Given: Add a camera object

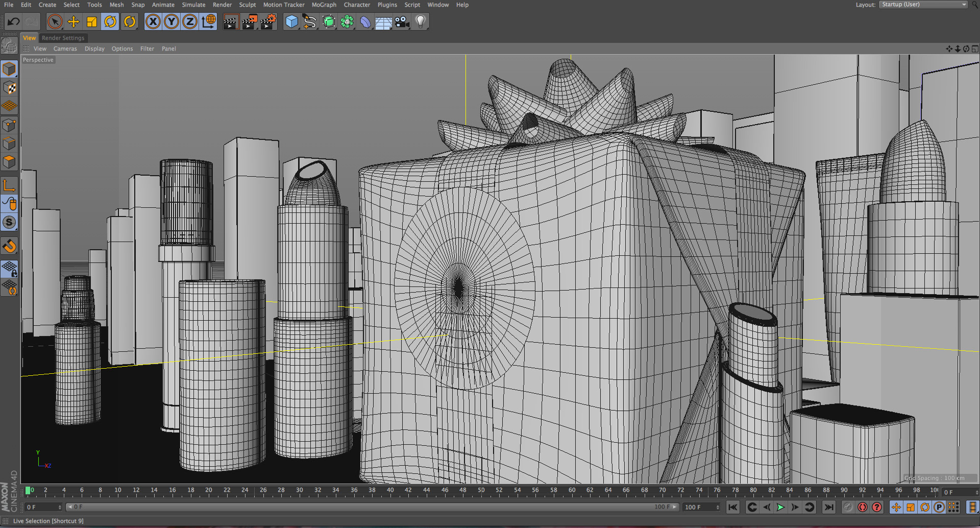Looking at the screenshot, I should coord(402,22).
